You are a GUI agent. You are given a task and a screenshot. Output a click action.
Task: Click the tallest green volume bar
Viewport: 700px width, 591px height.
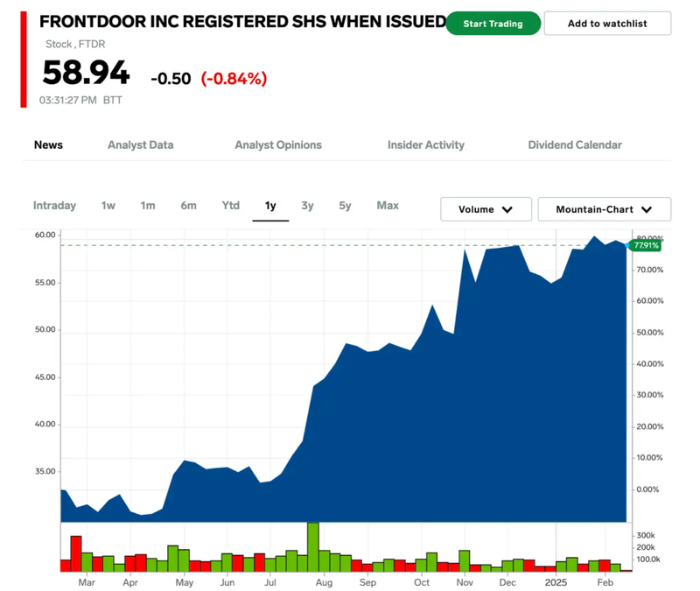[312, 547]
